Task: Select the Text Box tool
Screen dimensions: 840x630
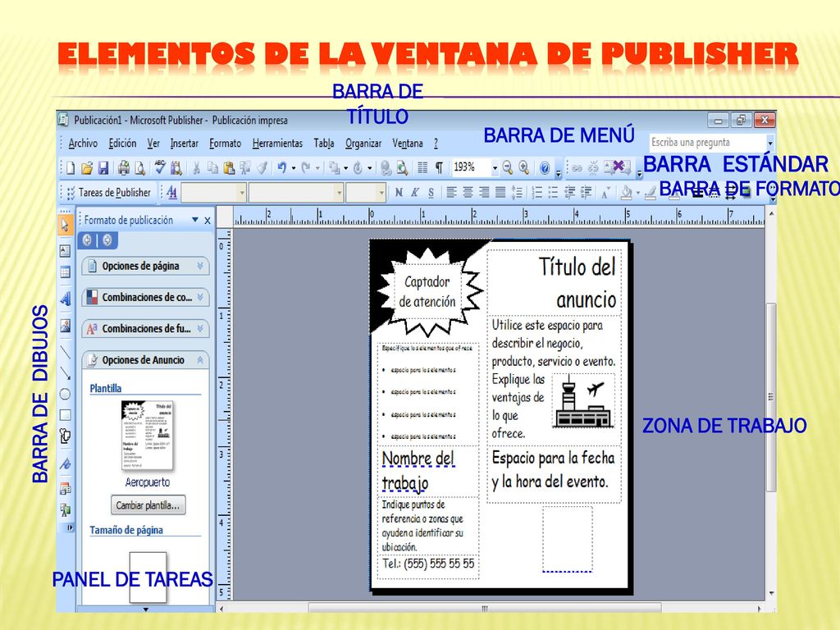Action: click(x=66, y=250)
